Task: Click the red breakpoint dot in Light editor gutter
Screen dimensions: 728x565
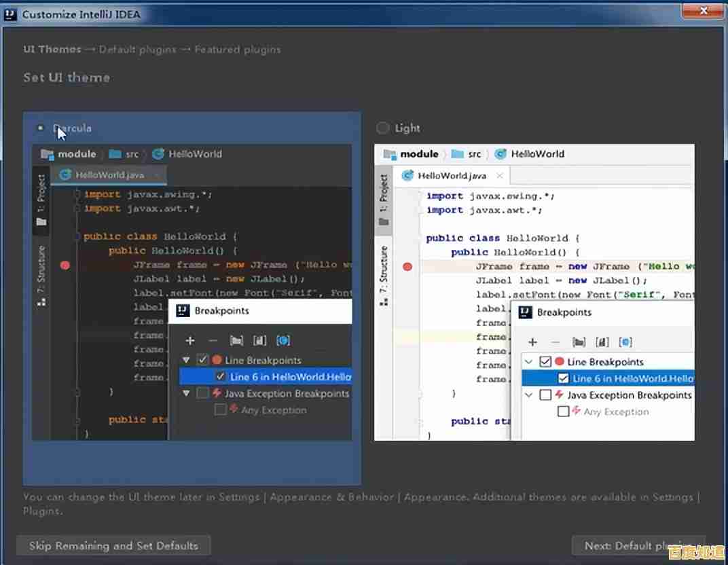Action: click(x=407, y=267)
